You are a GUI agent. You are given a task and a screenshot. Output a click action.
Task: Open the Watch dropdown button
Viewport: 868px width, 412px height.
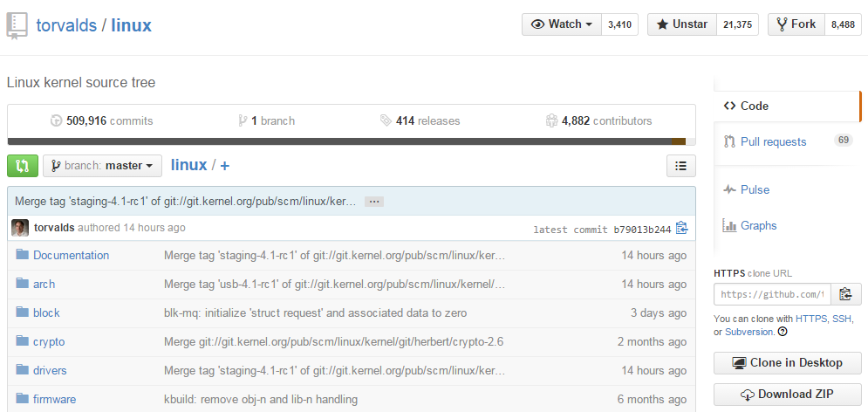tap(561, 24)
